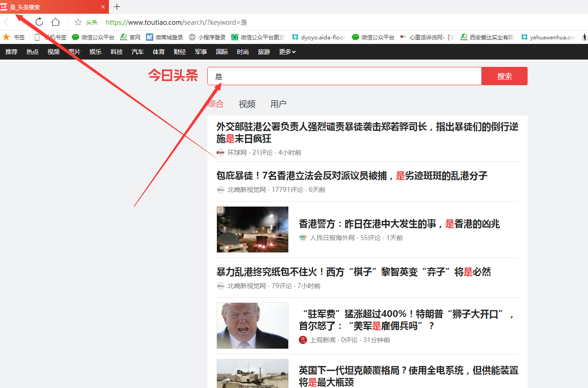Viewport: 588px width, 388px height.
Task: Open the 书签 bookmarks folder
Action: [x=14, y=37]
